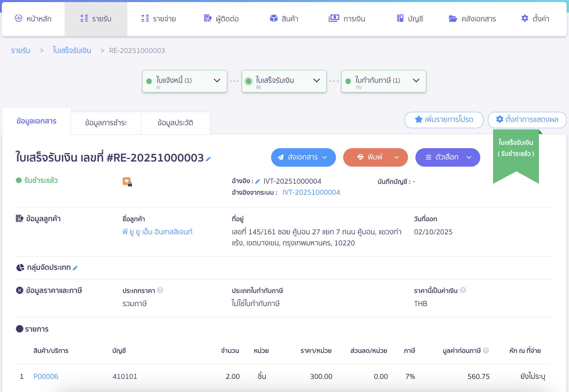This screenshot has width=569, height=392.
Task: Click the สินค้า products box icon
Action: (x=273, y=18)
